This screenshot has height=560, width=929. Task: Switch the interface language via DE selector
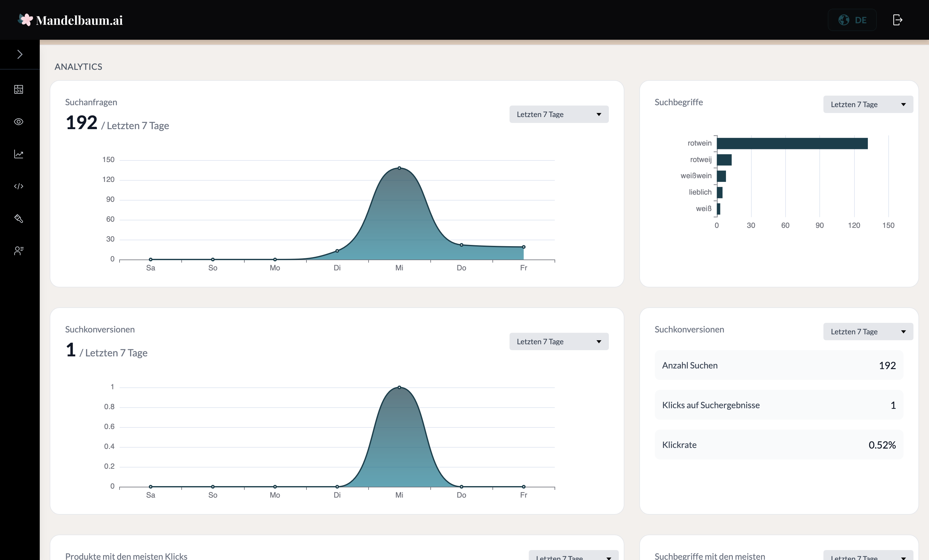pos(852,20)
